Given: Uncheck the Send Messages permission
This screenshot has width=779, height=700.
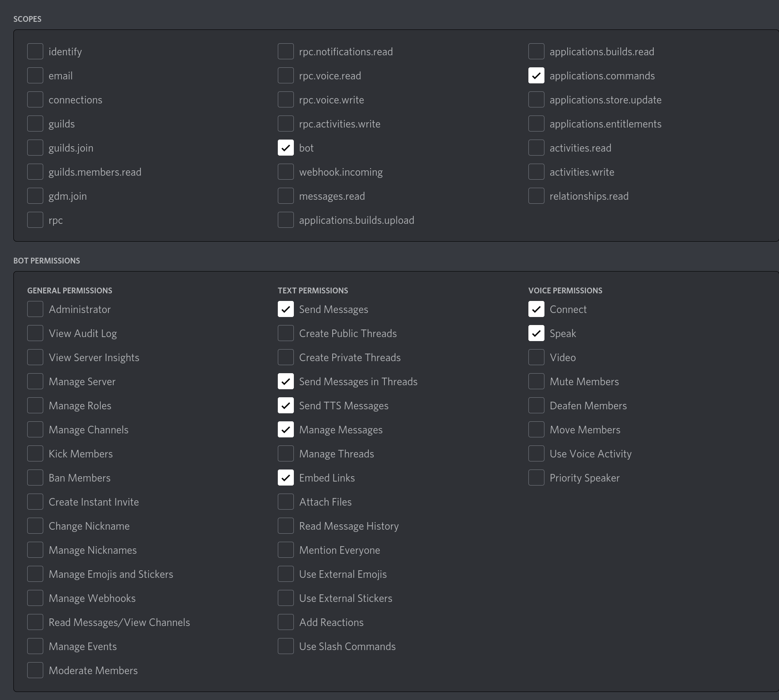Looking at the screenshot, I should pyautogui.click(x=286, y=309).
